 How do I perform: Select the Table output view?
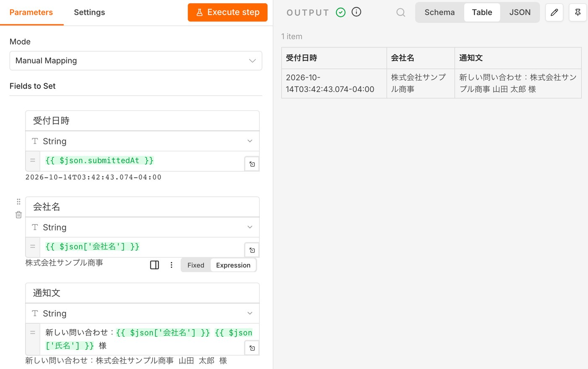tap(482, 12)
